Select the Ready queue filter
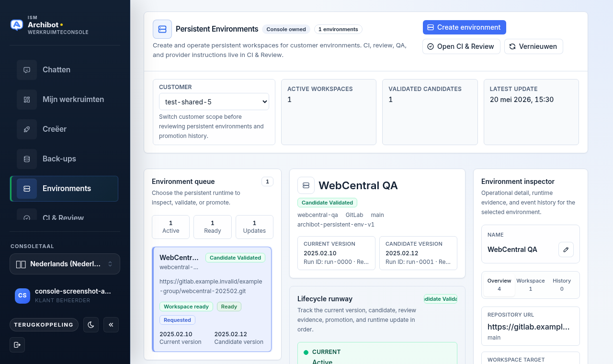The width and height of the screenshot is (613, 364). tap(213, 227)
